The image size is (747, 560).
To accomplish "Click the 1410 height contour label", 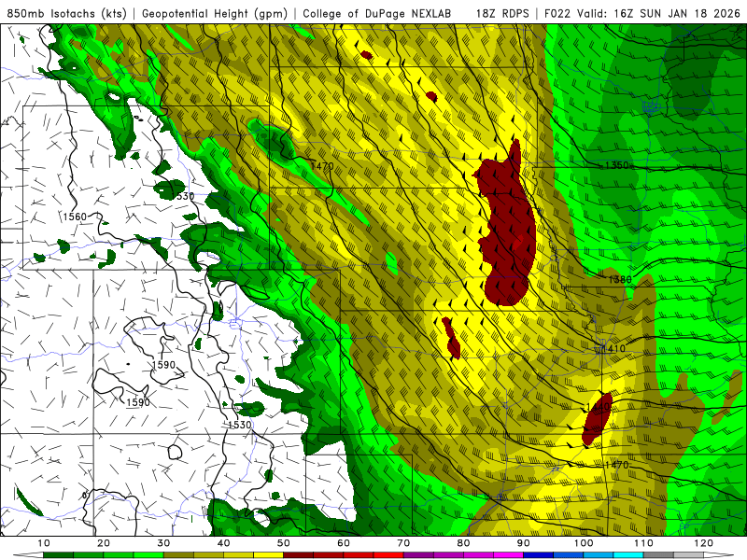I will pyautogui.click(x=613, y=348).
